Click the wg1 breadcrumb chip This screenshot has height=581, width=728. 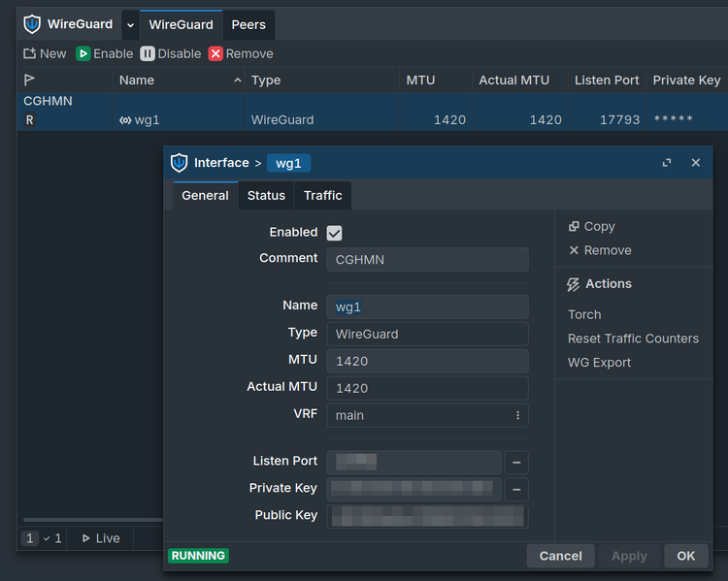(x=288, y=163)
